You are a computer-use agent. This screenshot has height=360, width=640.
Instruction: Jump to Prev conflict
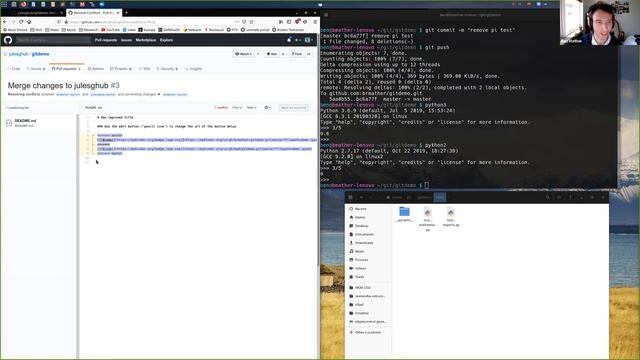click(237, 108)
